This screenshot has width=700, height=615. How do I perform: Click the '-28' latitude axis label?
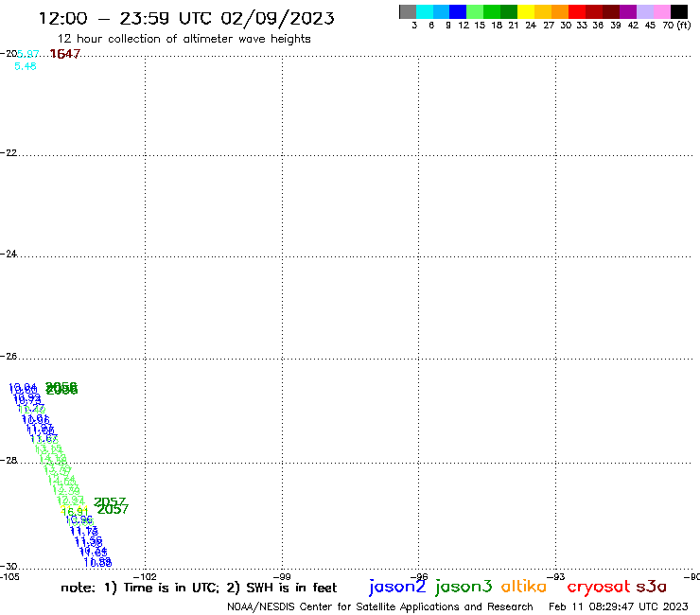click(x=9, y=461)
